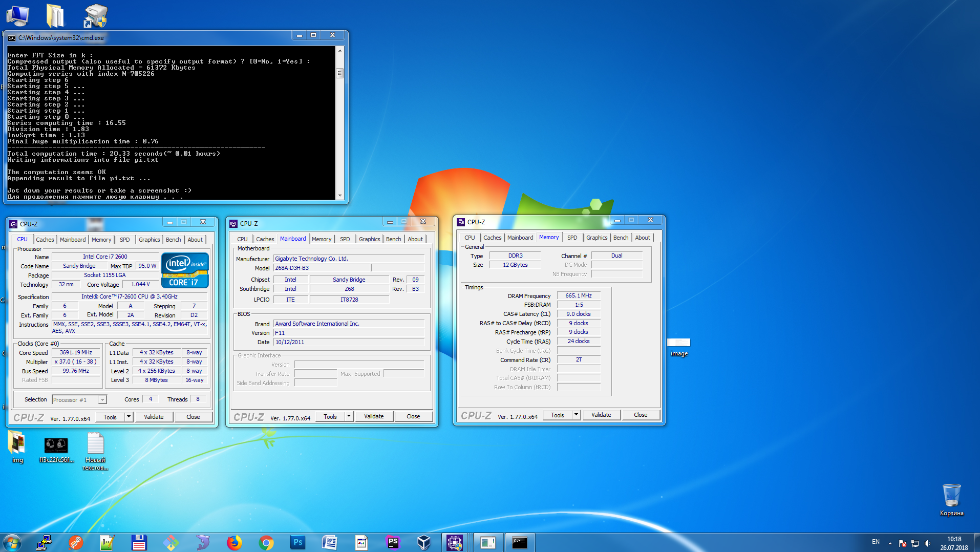This screenshot has width=980, height=552.
Task: Open Notepad++ from the taskbar
Action: [107, 542]
